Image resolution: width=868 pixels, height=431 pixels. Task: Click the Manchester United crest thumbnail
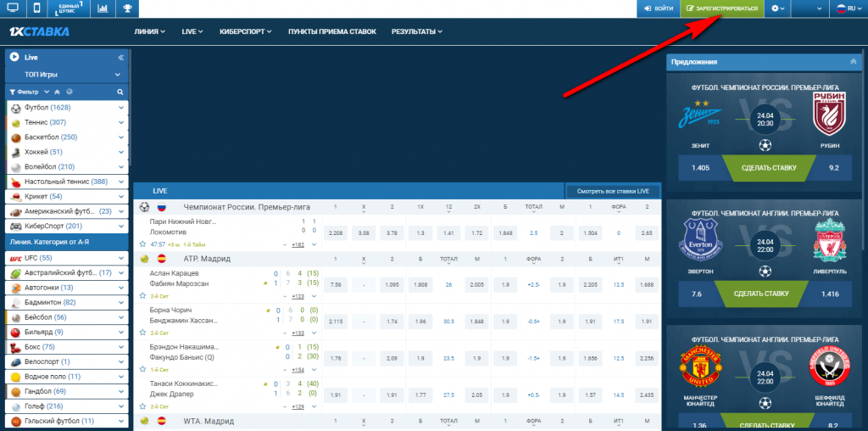(701, 368)
